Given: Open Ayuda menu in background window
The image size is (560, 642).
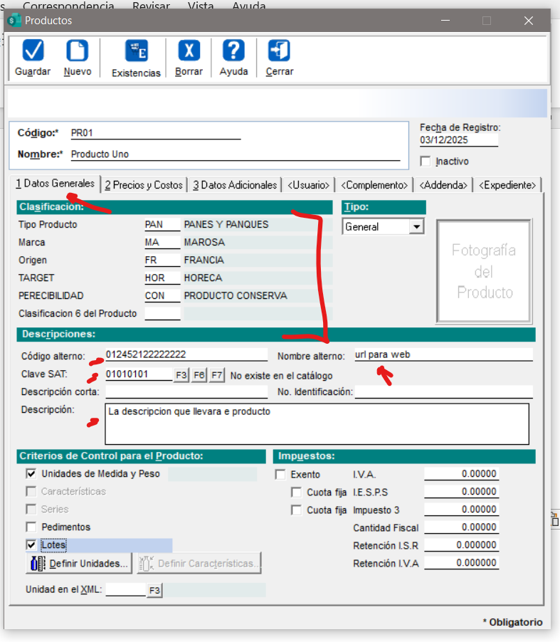Looking at the screenshot, I should pyautogui.click(x=249, y=6).
